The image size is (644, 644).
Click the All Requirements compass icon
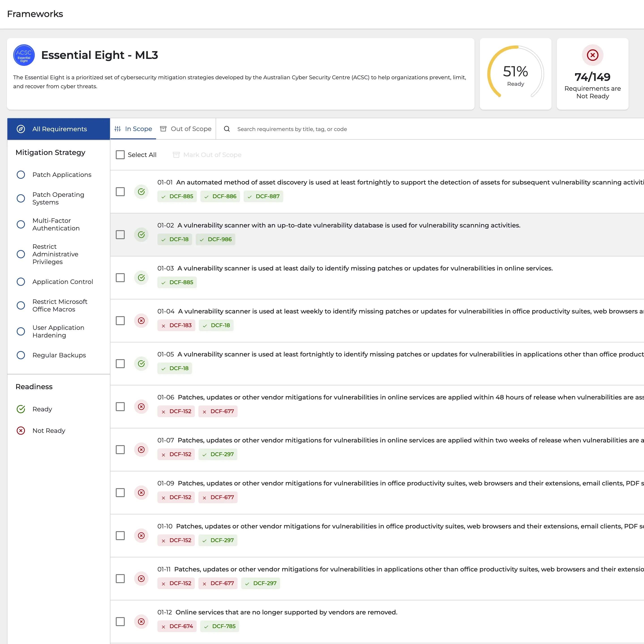click(x=21, y=129)
